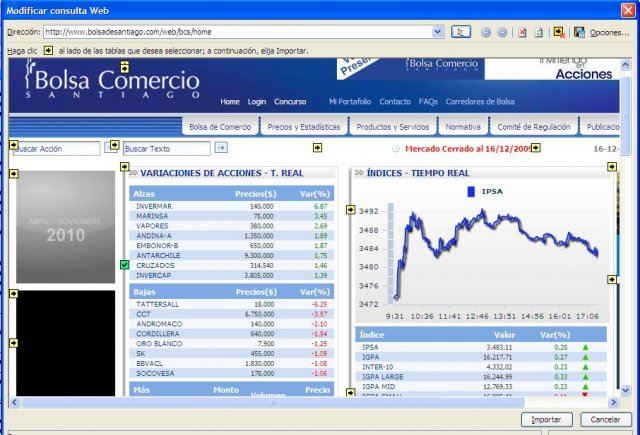Viewport: 640px width, 435px height.
Task: Click the Mercado Cerrado al 16/12/2009 text
Action: point(469,149)
